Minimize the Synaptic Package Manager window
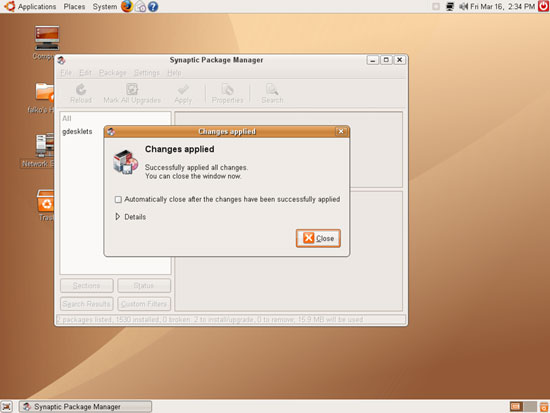 (x=373, y=60)
